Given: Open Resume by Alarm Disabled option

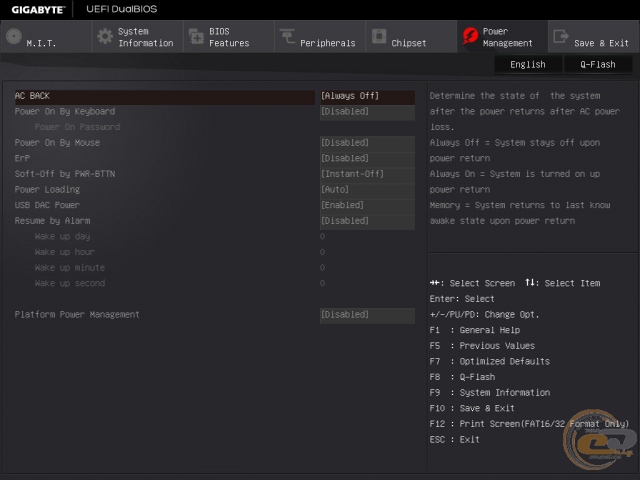Looking at the screenshot, I should pos(367,221).
